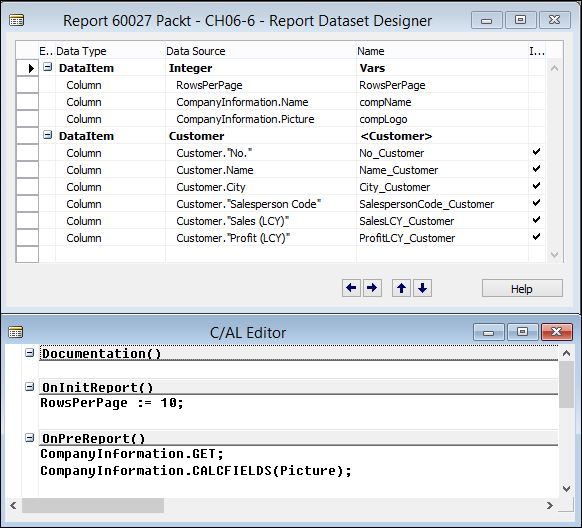Maximize the C/AL Editor window
The image size is (582, 528).
(522, 332)
